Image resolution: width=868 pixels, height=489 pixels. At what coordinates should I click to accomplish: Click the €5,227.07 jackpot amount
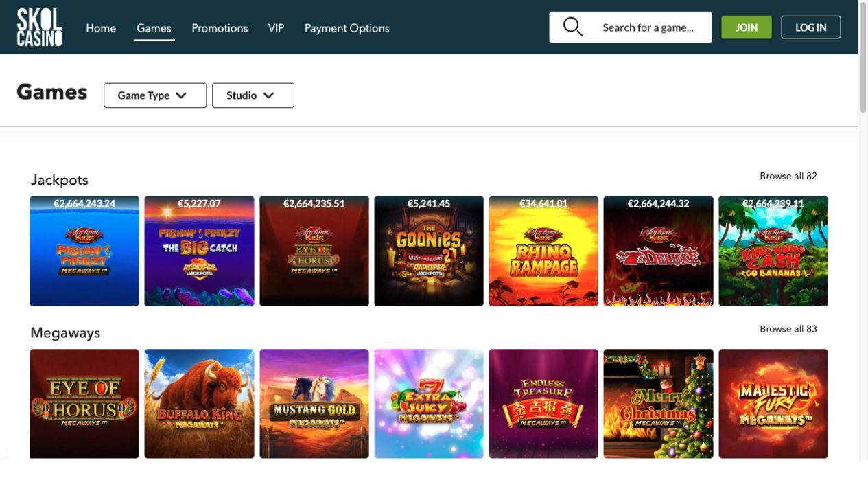click(199, 203)
